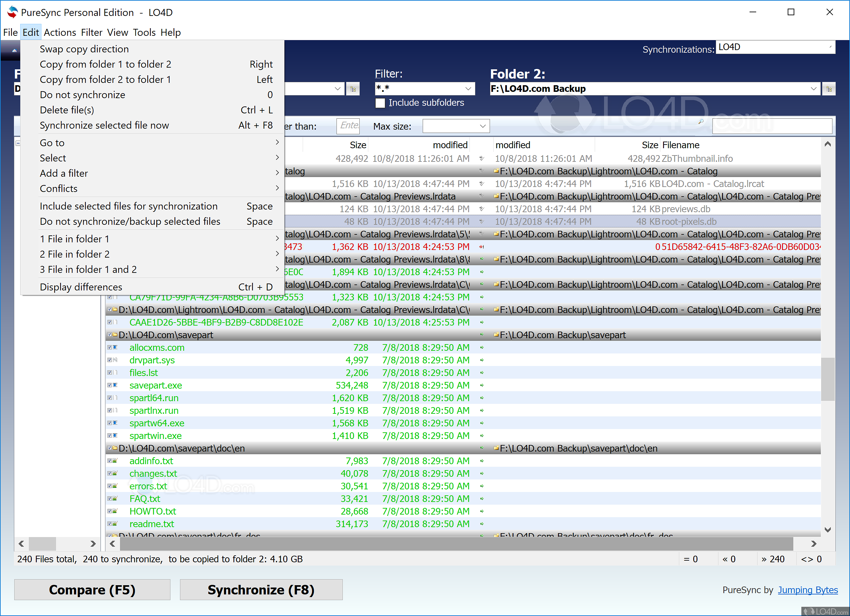Click the PureSync logo in the title bar

tap(12, 12)
